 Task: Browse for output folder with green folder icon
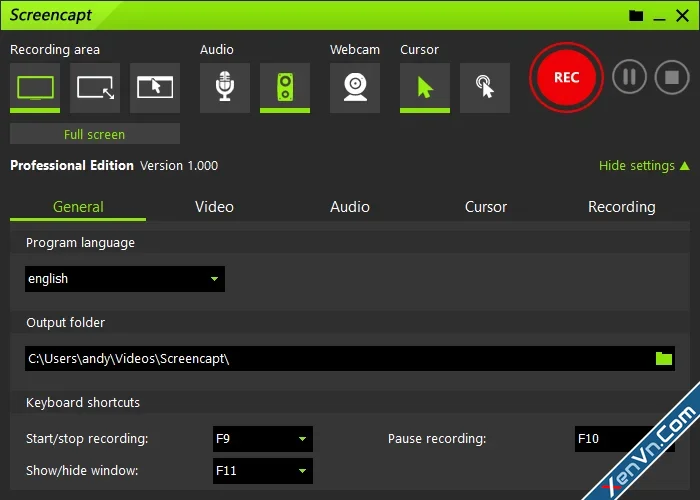pos(664,358)
